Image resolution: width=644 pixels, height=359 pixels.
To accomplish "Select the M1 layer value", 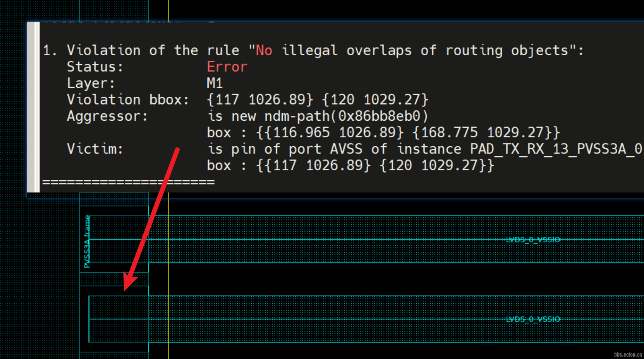I will coord(215,83).
